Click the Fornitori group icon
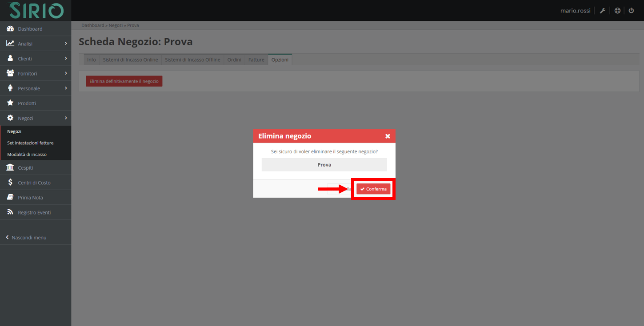This screenshot has width=644, height=326. [x=10, y=73]
